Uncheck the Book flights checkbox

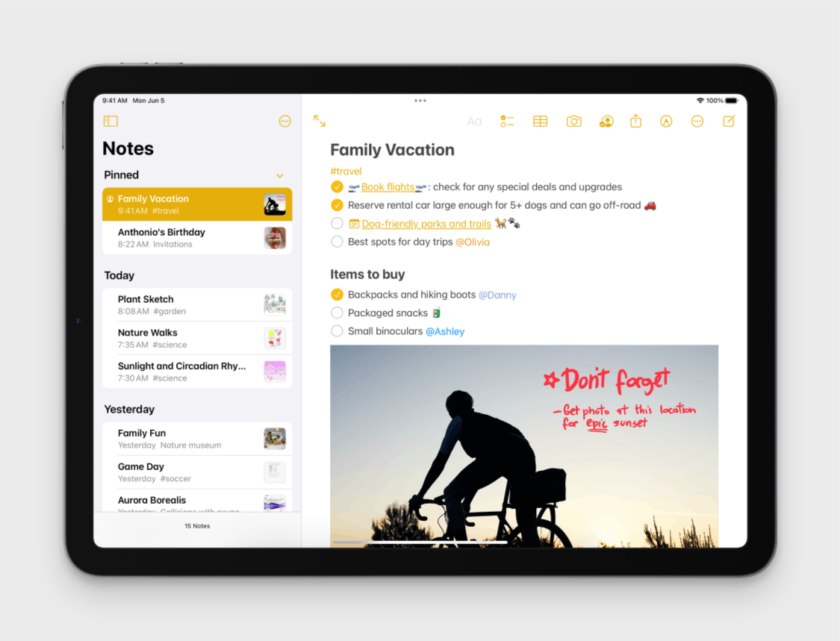[x=337, y=187]
